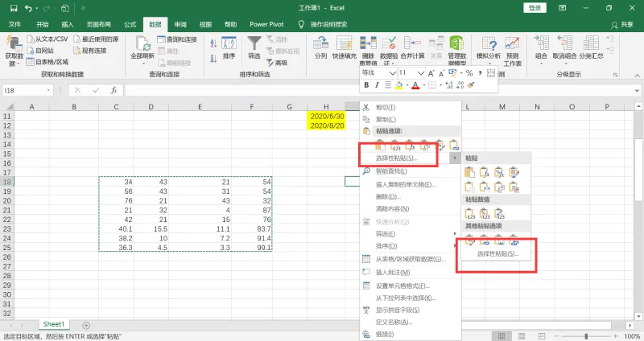This screenshot has width=644, height=341.
Task: Click the 登录 (Sign in) button
Action: pyautogui.click(x=535, y=8)
